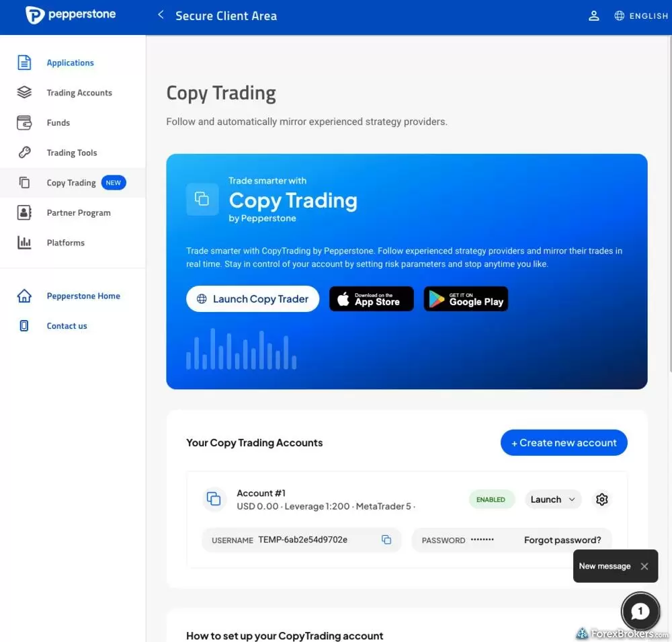This screenshot has height=642, width=672.
Task: Click the Pepperstone logo in the header
Action: 71,15
